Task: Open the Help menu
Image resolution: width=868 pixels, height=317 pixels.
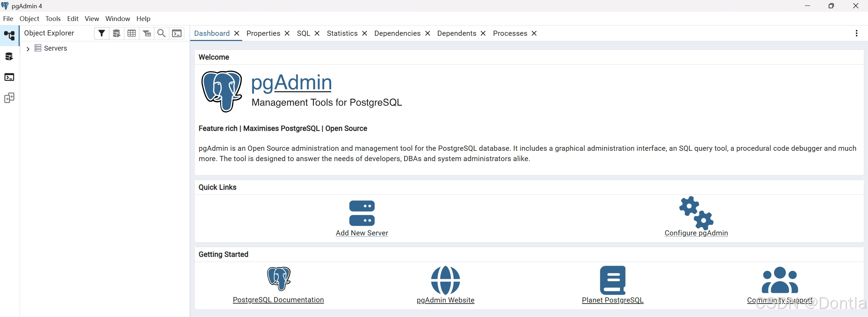Action: coord(143,19)
